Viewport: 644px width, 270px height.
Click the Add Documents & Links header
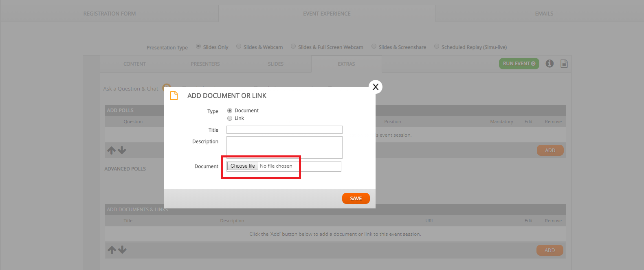click(x=335, y=210)
